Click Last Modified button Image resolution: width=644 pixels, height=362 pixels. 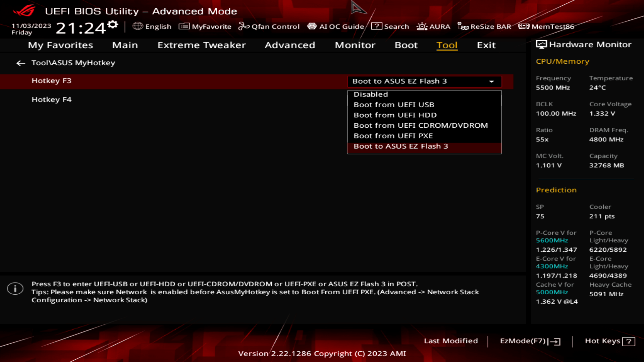point(451,341)
